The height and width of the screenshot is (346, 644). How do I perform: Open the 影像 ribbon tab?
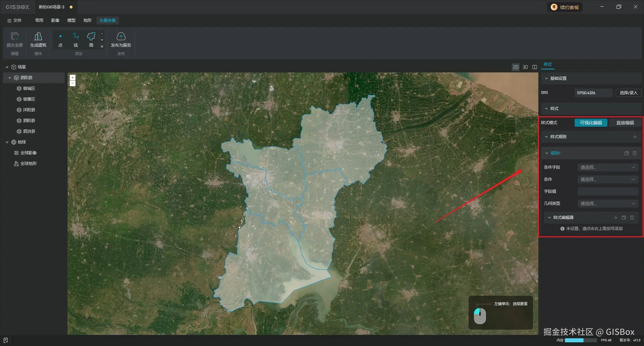point(55,20)
